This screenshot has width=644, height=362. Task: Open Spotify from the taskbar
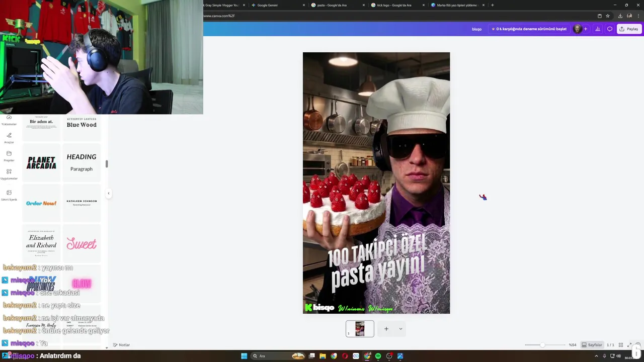pyautogui.click(x=378, y=356)
